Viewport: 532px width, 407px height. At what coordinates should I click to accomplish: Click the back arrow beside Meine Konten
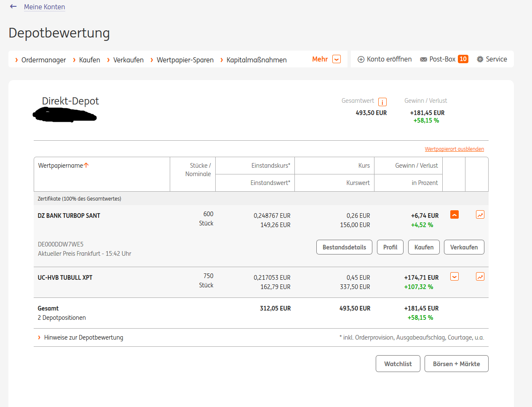[x=13, y=6]
